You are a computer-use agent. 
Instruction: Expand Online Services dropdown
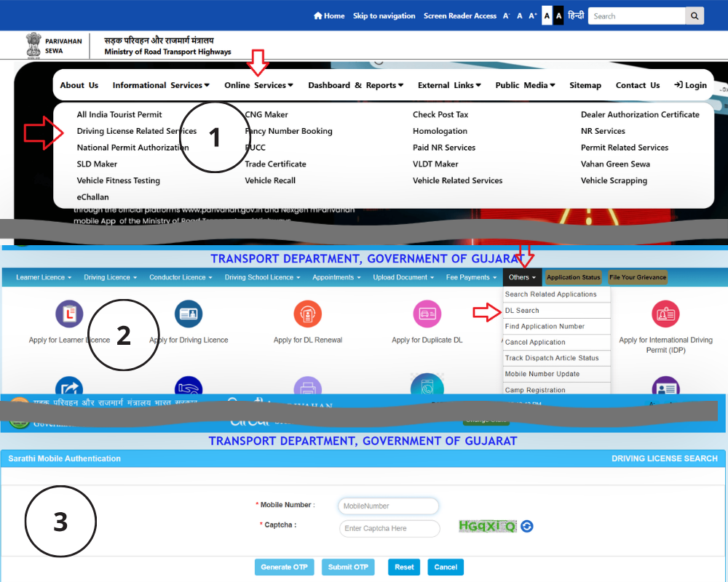258,85
